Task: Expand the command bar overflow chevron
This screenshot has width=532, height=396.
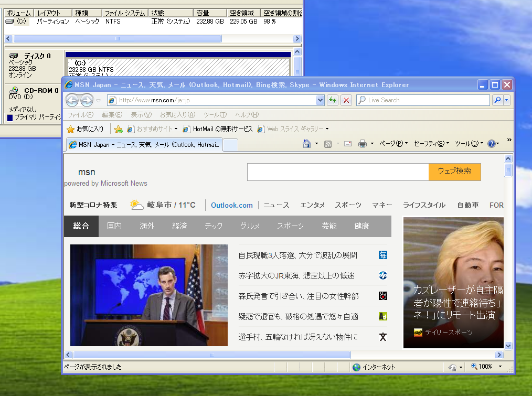Action: click(x=509, y=140)
